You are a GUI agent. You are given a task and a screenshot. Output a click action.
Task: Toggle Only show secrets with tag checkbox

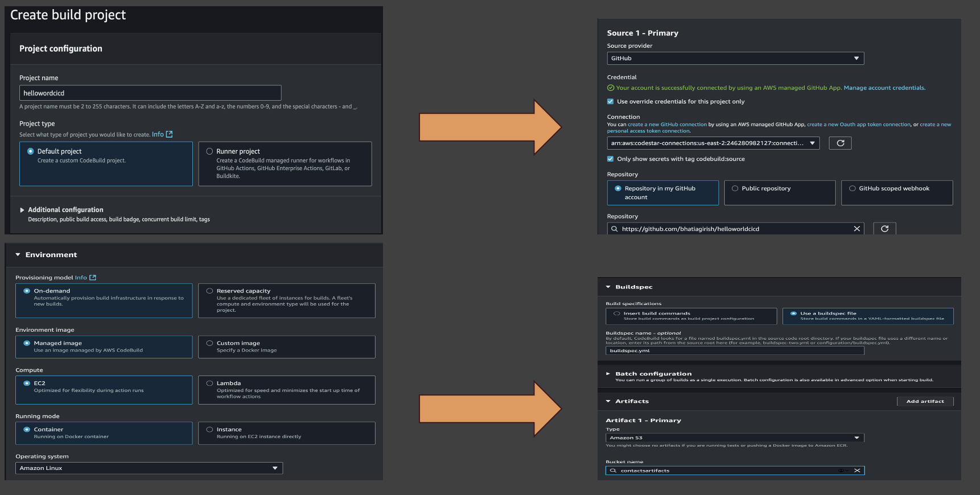pyautogui.click(x=611, y=159)
